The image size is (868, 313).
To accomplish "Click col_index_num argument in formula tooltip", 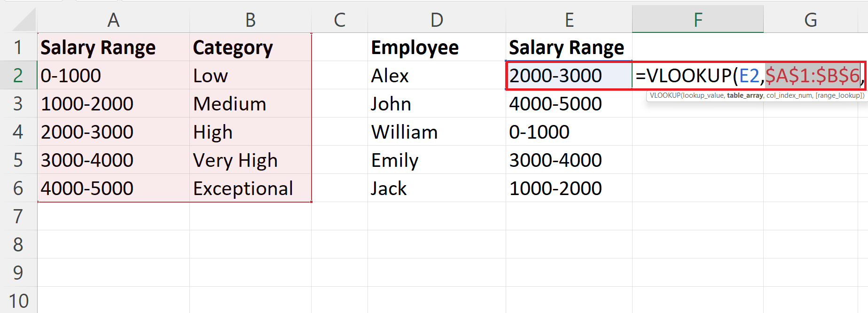I will pyautogui.click(x=789, y=95).
